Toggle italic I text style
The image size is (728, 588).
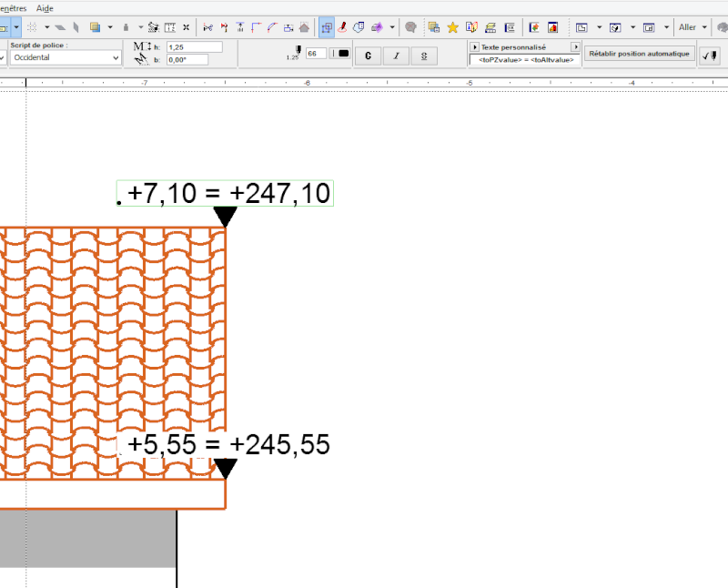(x=396, y=56)
